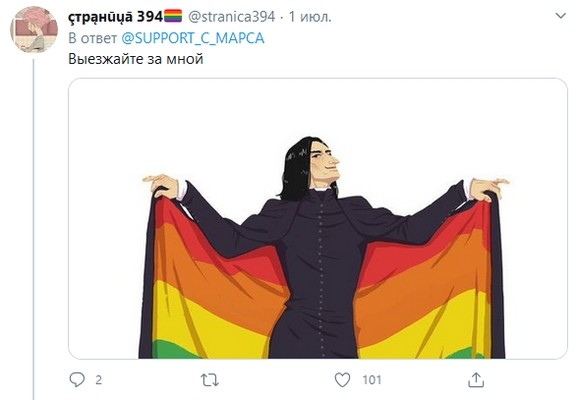Click the tweet text Выезжайте за мной

pyautogui.click(x=136, y=59)
